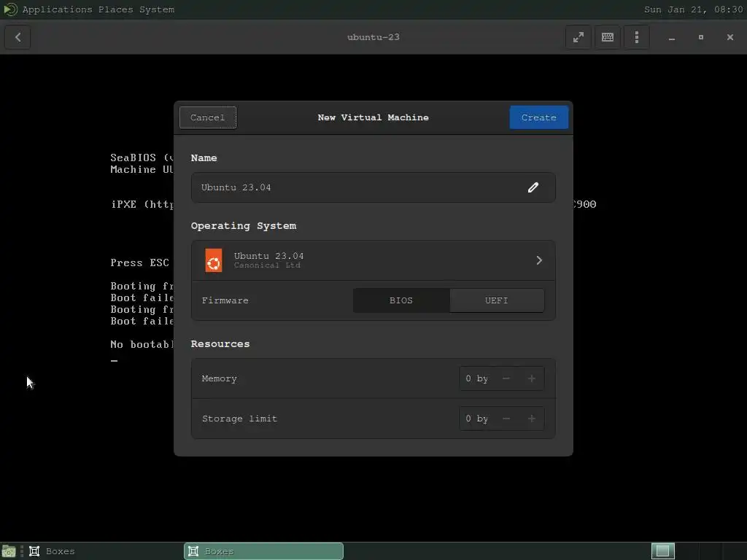Increase Memory with the plus button
The width and height of the screenshot is (747, 560).
click(x=532, y=378)
